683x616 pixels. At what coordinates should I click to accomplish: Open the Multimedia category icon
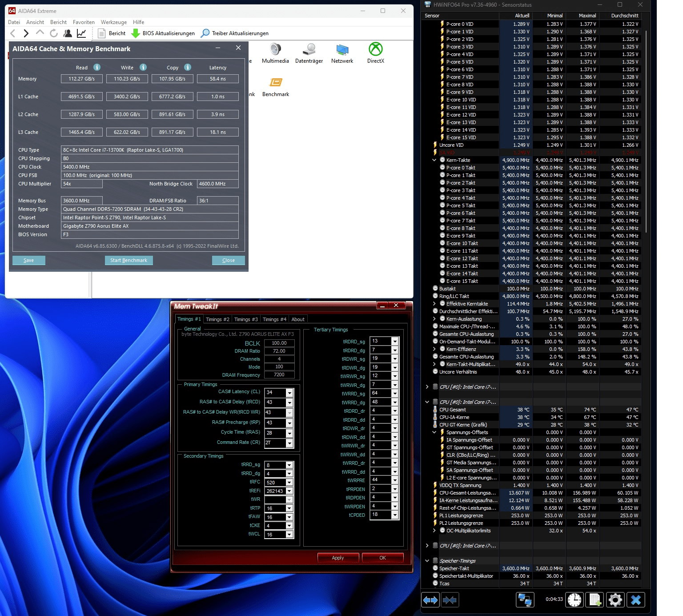click(x=275, y=53)
